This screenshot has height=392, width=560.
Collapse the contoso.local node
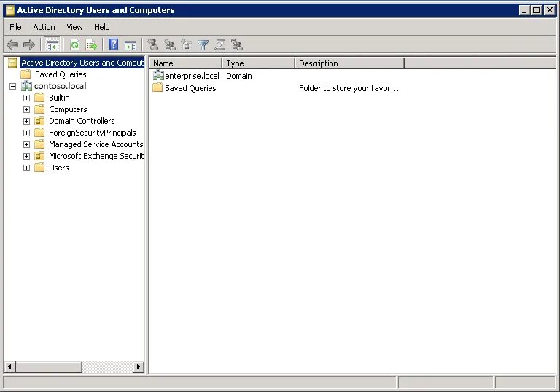pos(13,86)
